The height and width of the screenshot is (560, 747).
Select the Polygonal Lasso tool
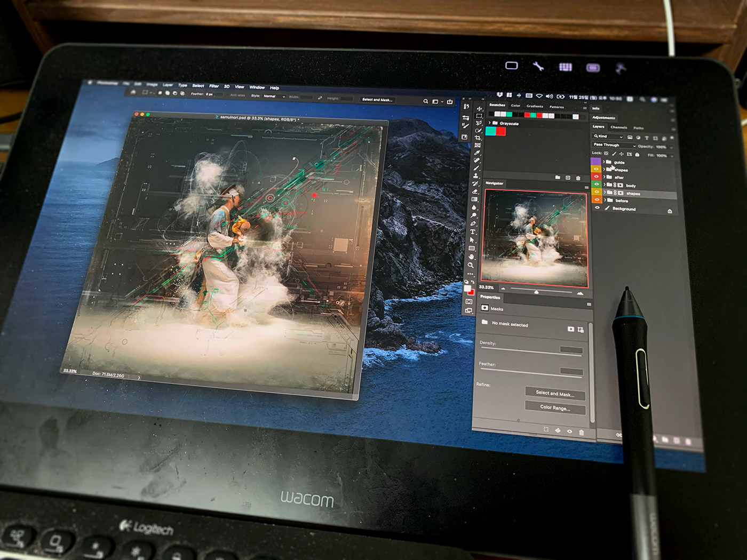[479, 123]
